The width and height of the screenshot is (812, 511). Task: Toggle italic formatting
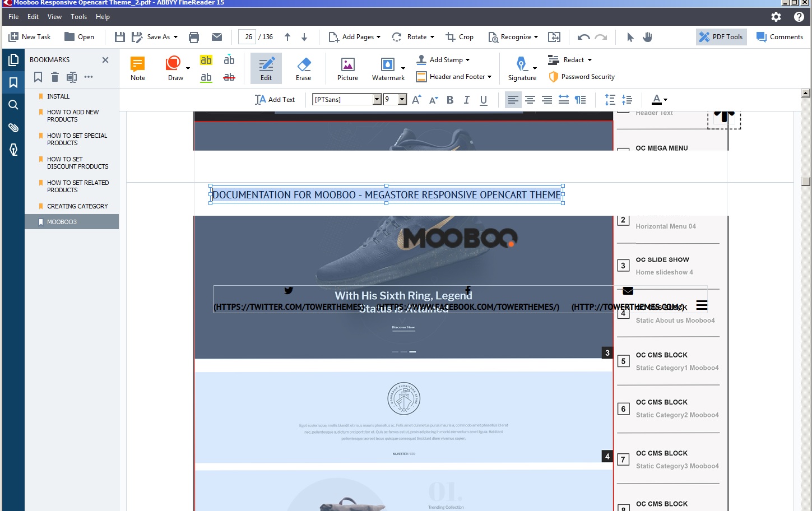click(467, 100)
